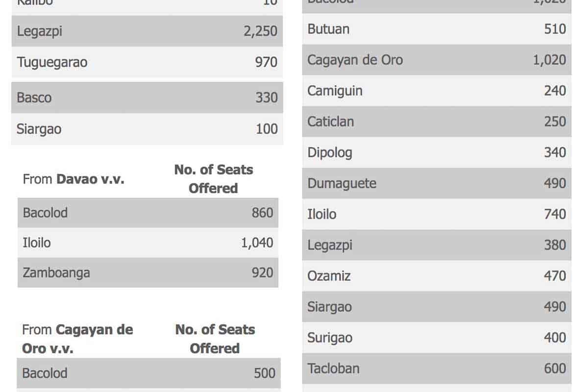Select the Bacolod row with 500 seats
This screenshot has height=392, width=588.
[148, 373]
